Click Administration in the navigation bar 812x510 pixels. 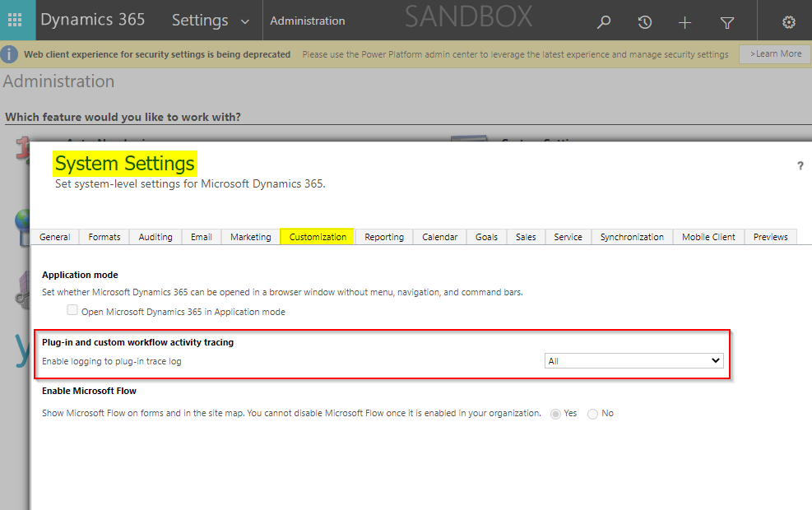pyautogui.click(x=308, y=21)
